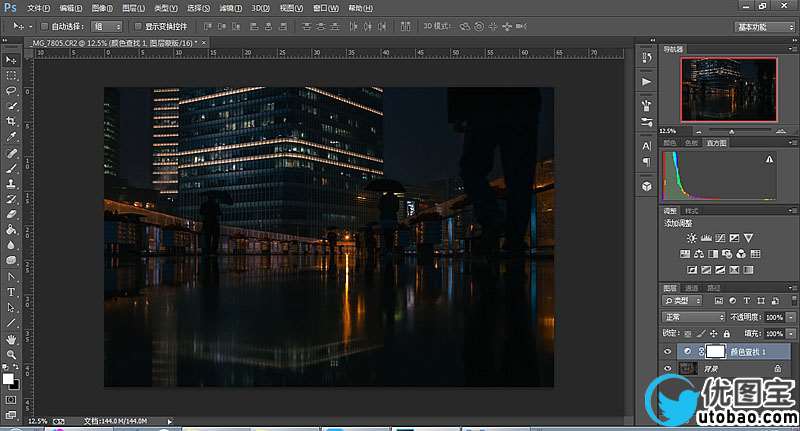Toggle lock transparent pixels
800x431 pixels.
pos(688,334)
